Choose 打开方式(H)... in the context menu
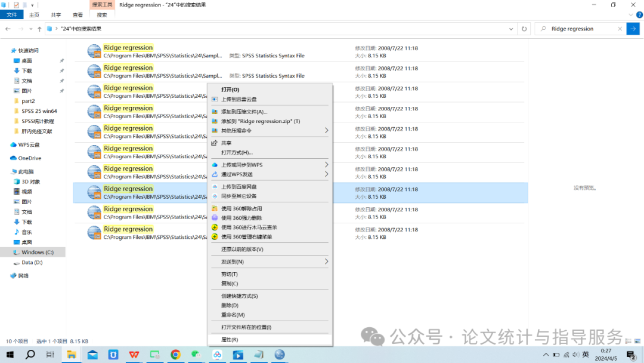644x363 pixels. coord(270,152)
